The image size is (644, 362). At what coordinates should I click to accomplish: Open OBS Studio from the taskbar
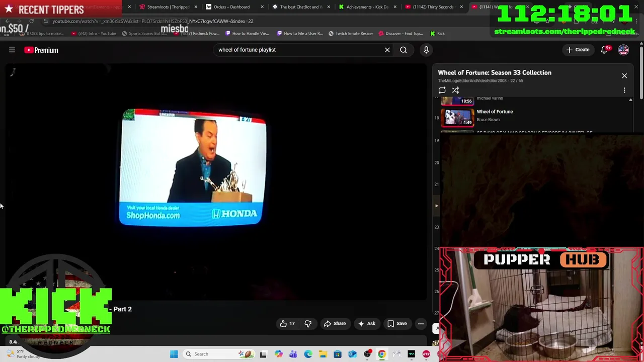coord(368,354)
